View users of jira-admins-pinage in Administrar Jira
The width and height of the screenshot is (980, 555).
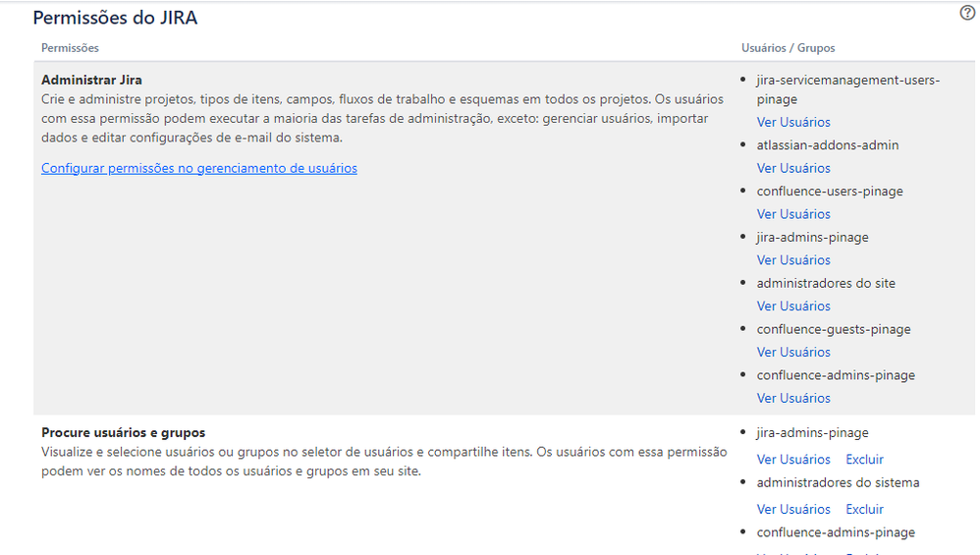point(793,260)
